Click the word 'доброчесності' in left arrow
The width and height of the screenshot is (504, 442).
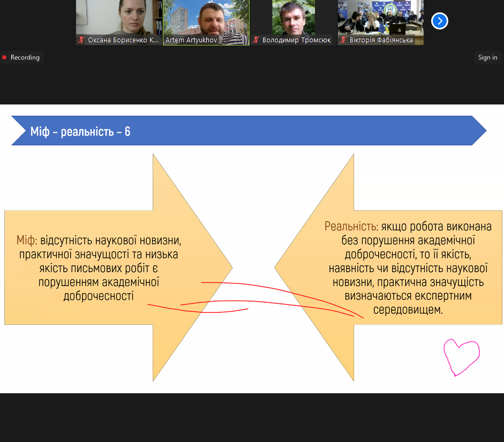click(98, 296)
